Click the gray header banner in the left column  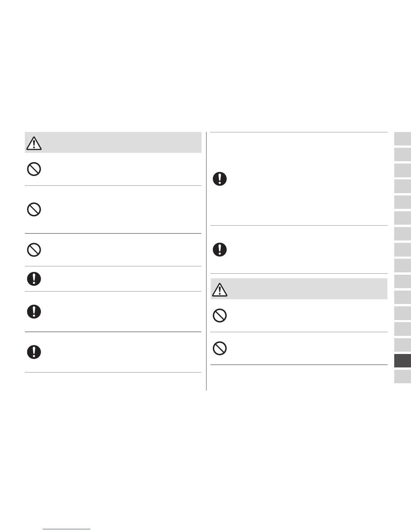point(121,143)
